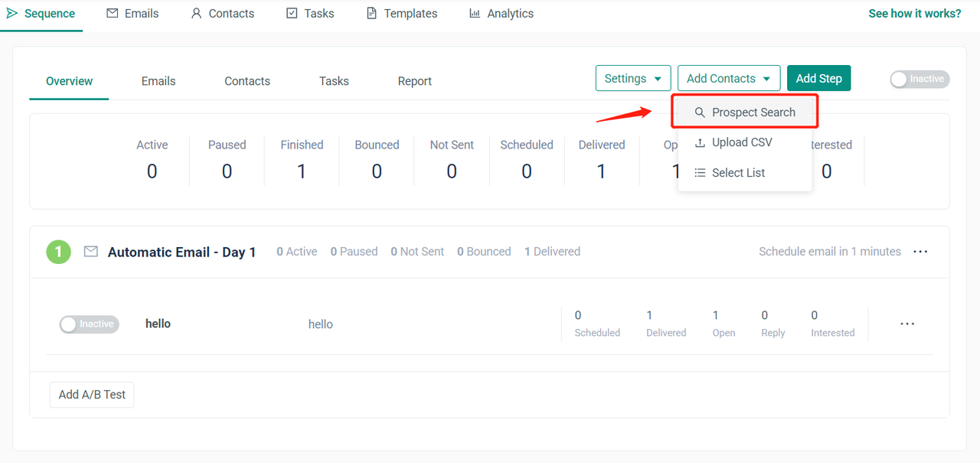
Task: Open the three-dot menu in hello row
Action: 907,324
